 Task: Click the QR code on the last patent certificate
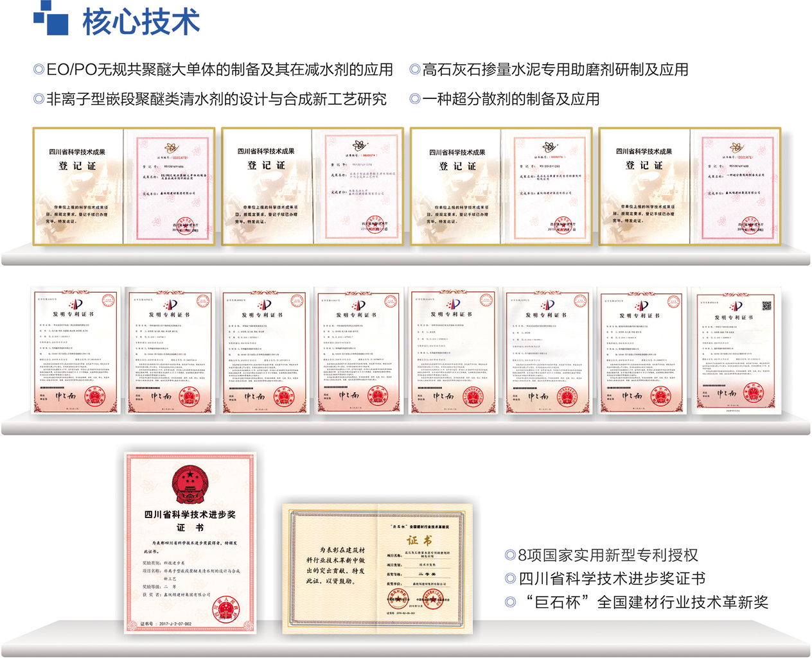[x=766, y=306]
